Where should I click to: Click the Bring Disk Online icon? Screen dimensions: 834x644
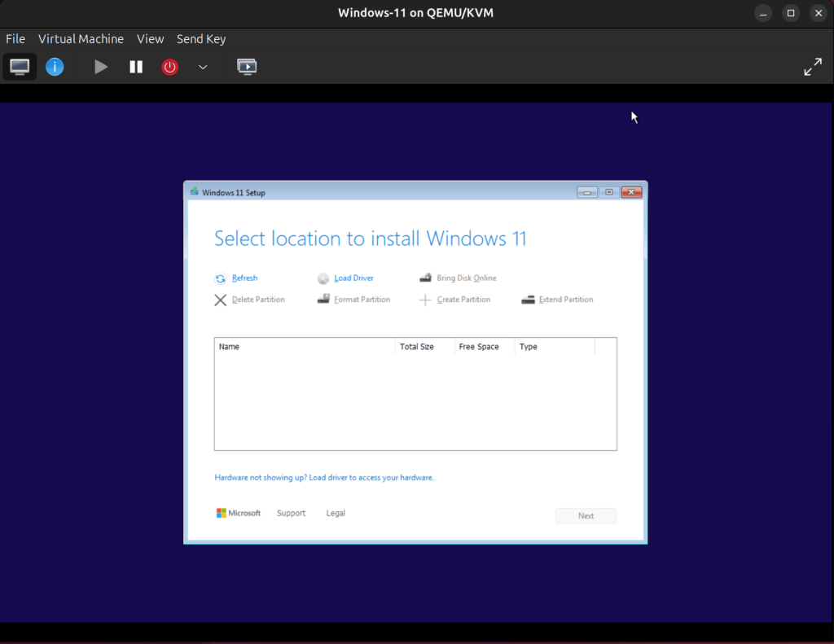[425, 278]
